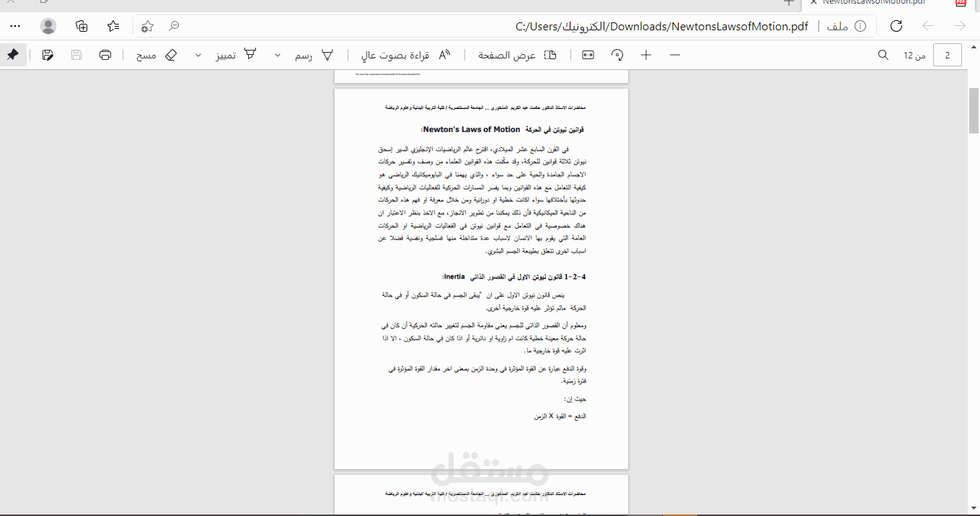Click the greyed Save icon
980x516 pixels.
tap(76, 55)
